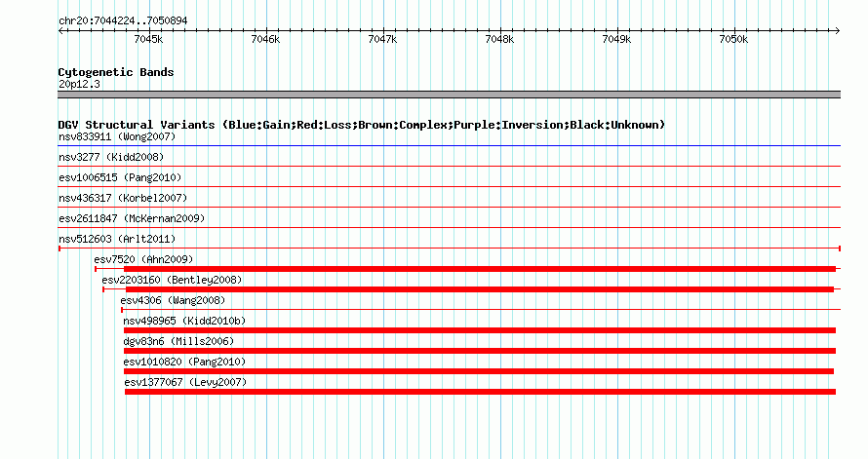Click the blue gain line for nsv833911
The image size is (868, 459).
[x=449, y=146]
